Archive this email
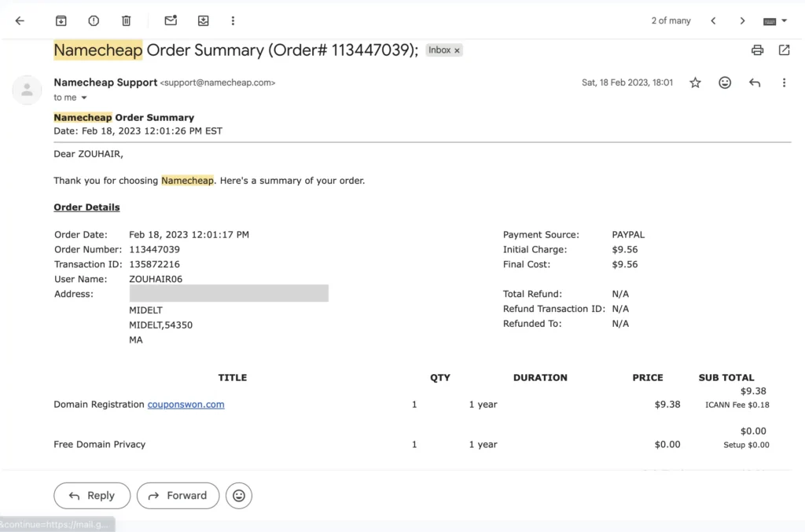This screenshot has width=805, height=532. pos(61,20)
